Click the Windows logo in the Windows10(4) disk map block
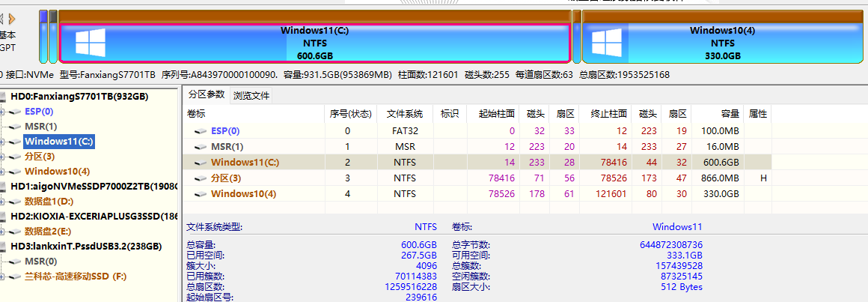The image size is (868, 302). pyautogui.click(x=606, y=42)
